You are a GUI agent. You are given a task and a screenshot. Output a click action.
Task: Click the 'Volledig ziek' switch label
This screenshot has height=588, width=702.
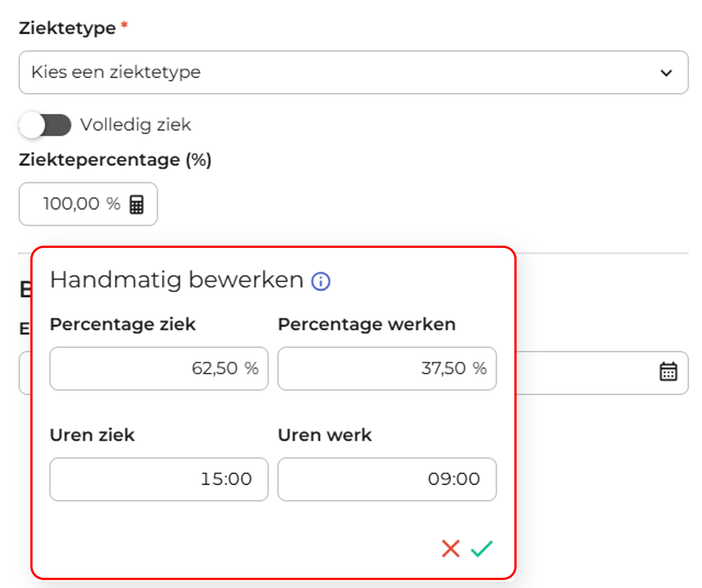[135, 125]
